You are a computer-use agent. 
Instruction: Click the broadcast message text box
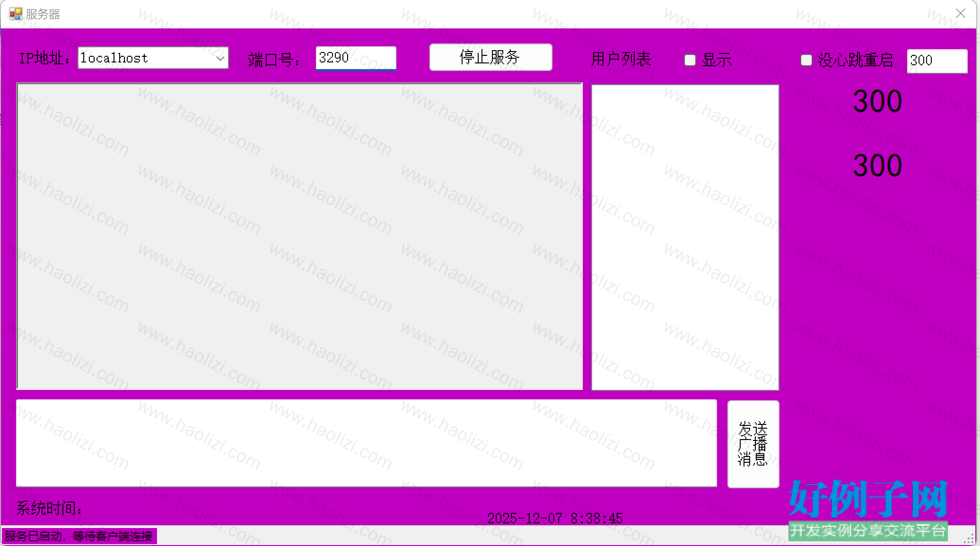[367, 443]
